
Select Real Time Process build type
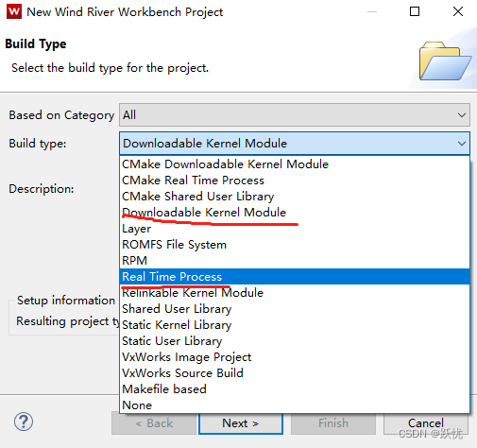pos(295,277)
